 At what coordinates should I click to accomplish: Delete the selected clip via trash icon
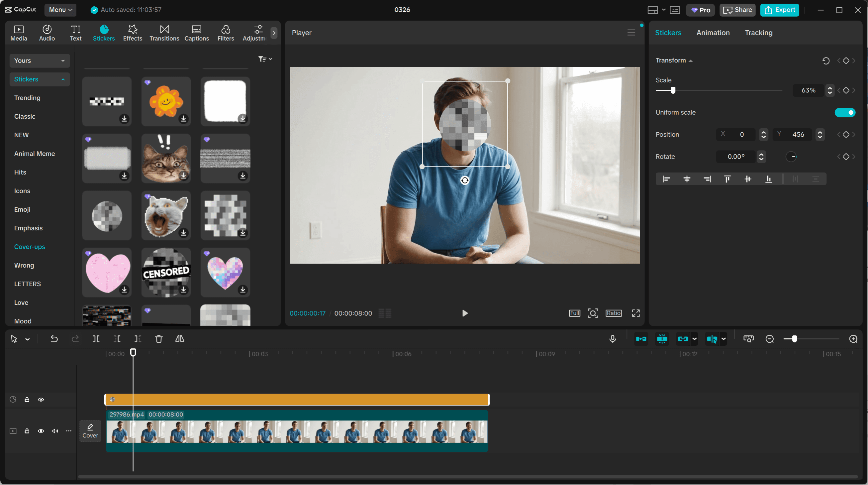[x=159, y=339]
